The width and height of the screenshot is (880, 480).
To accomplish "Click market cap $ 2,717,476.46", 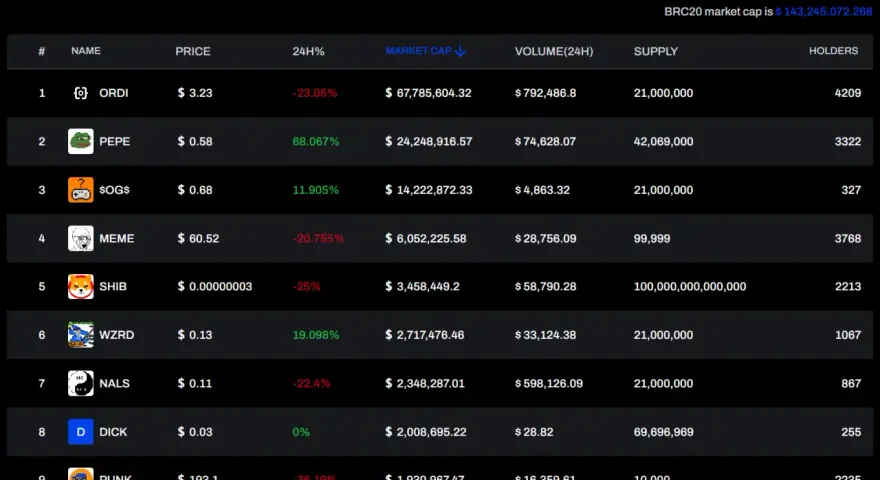I will pyautogui.click(x=425, y=335).
